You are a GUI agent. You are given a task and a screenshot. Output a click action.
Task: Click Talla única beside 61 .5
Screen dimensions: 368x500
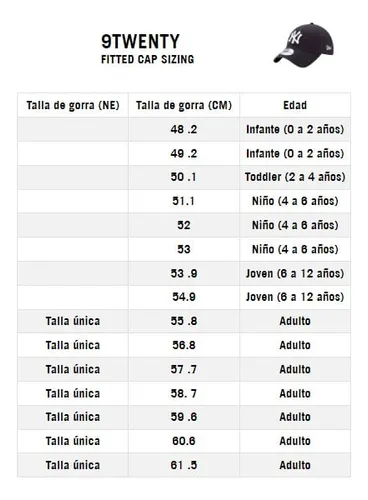point(73,465)
